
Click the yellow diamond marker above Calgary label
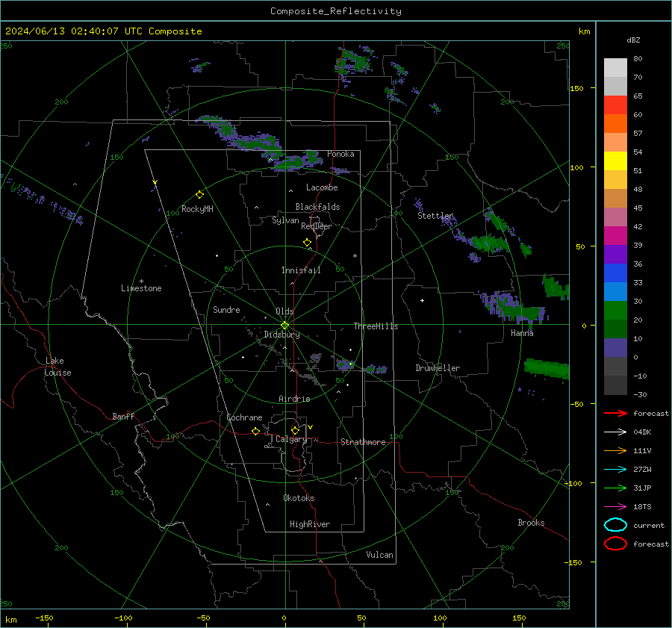295,430
